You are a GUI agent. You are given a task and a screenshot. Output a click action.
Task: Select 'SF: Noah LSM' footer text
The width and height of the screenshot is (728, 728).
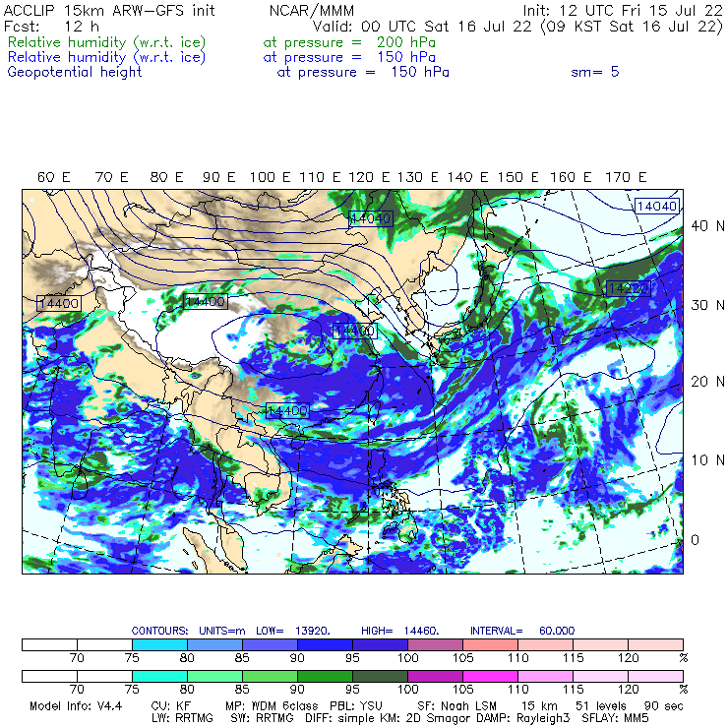tap(456, 706)
